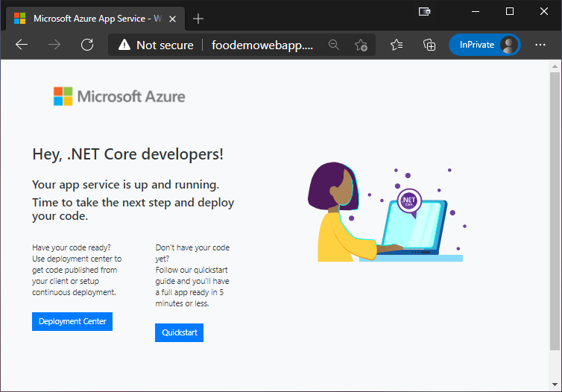Click the .NET Core badge in illustration
Screen dimensions: 562x392
pos(409,201)
